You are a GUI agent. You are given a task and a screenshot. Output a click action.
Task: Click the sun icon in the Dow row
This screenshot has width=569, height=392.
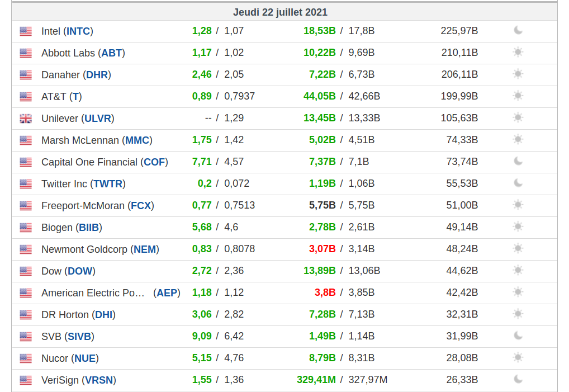[x=518, y=271]
